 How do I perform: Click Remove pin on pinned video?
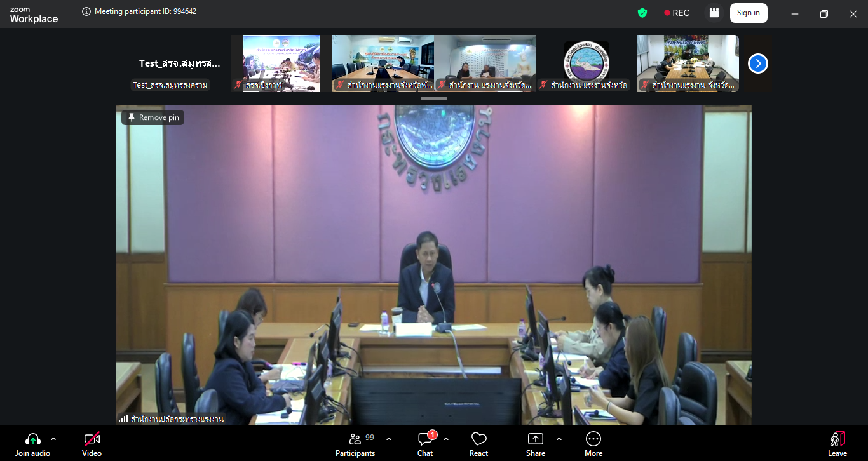153,117
